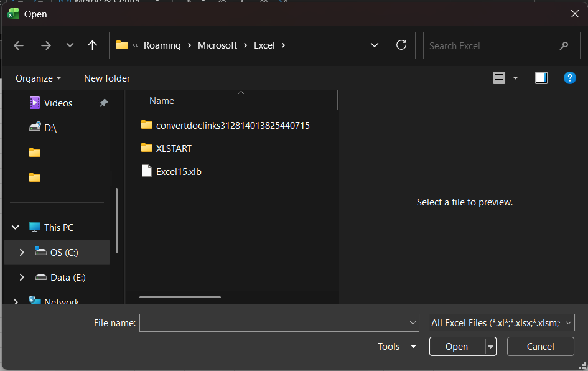Viewport: 588px width, 371px height.
Task: Sort files by the Name column
Action: [162, 101]
